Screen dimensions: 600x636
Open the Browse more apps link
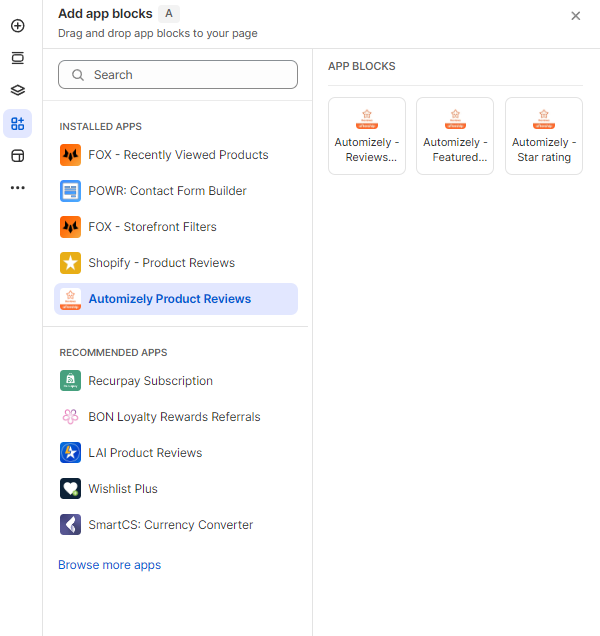coord(110,565)
